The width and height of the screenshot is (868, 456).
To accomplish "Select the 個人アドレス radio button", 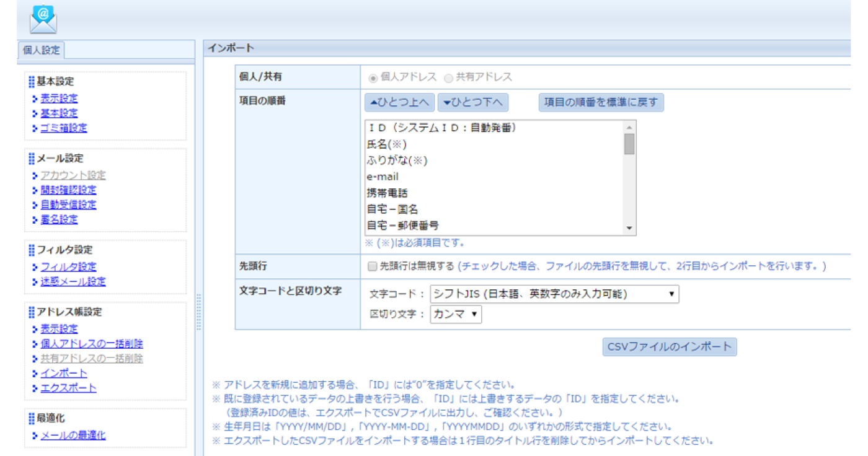I will pyautogui.click(x=373, y=78).
